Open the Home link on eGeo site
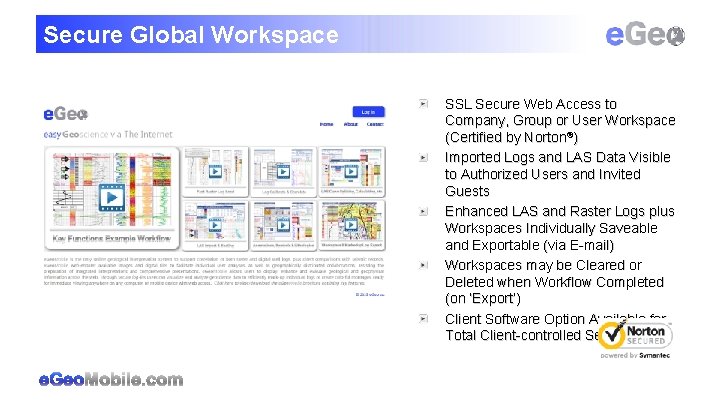 click(326, 124)
